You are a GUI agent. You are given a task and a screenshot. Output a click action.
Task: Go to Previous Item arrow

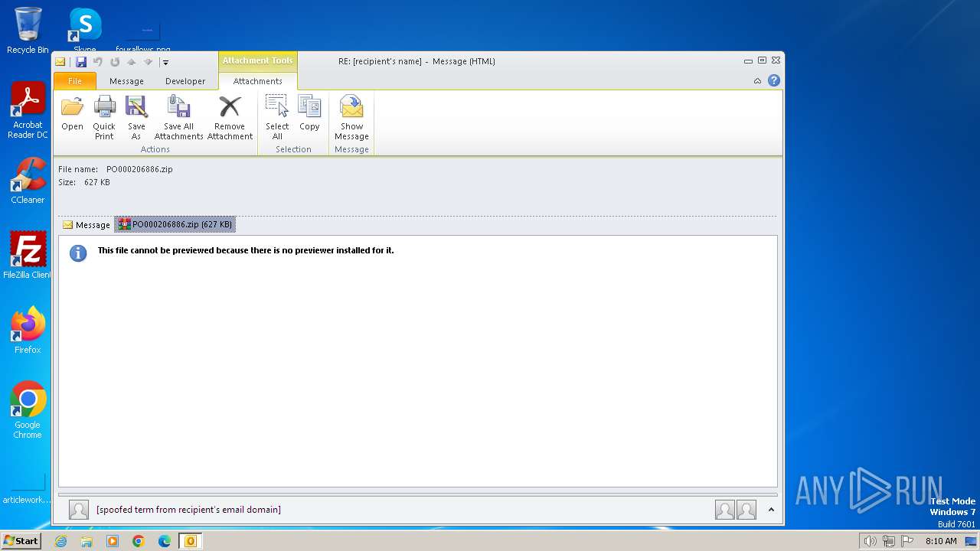pyautogui.click(x=131, y=62)
